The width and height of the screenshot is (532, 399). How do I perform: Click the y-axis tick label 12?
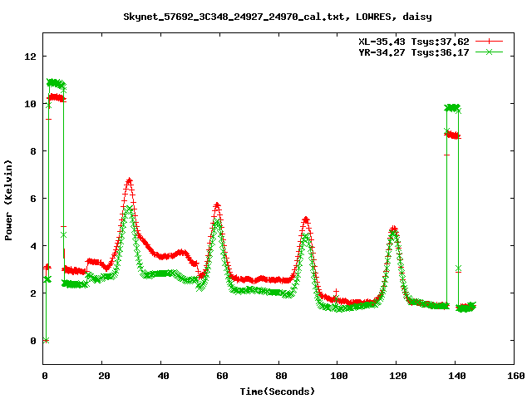[x=30, y=57]
